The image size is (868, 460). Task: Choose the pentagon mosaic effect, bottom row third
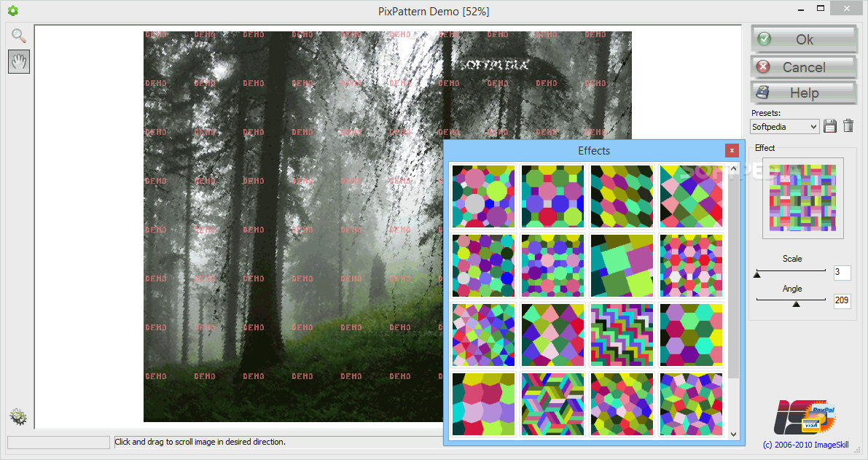click(x=622, y=404)
